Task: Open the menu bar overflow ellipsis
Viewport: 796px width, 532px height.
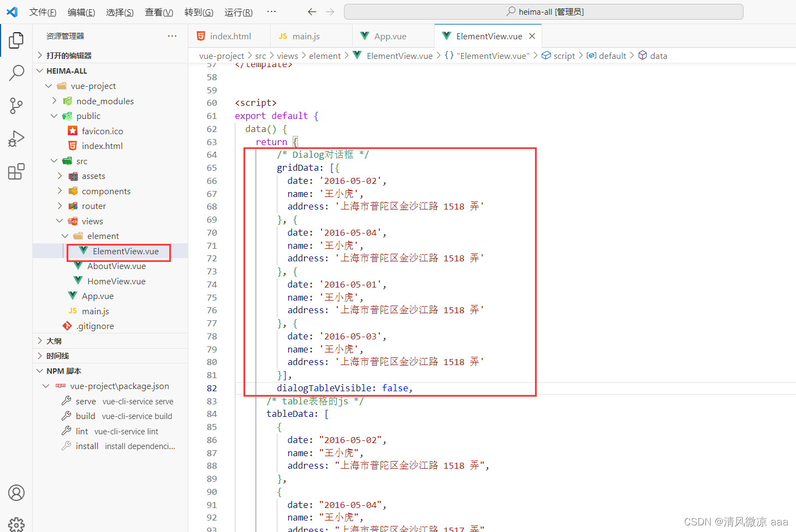Action: [271, 11]
